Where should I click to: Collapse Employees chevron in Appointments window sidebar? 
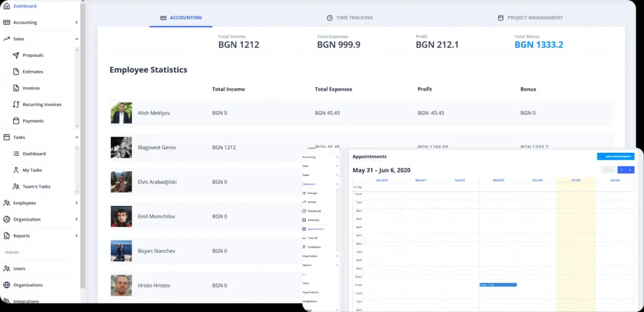click(x=337, y=184)
